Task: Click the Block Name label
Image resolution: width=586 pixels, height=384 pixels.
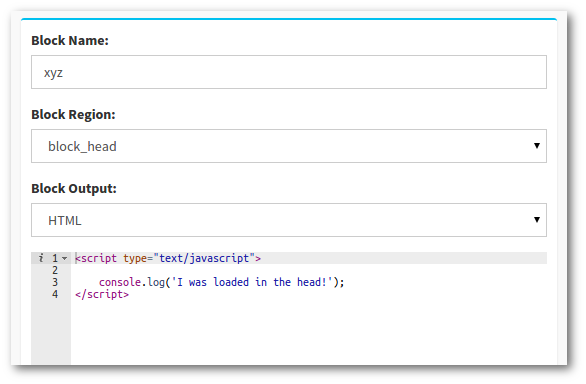Action: click(70, 40)
